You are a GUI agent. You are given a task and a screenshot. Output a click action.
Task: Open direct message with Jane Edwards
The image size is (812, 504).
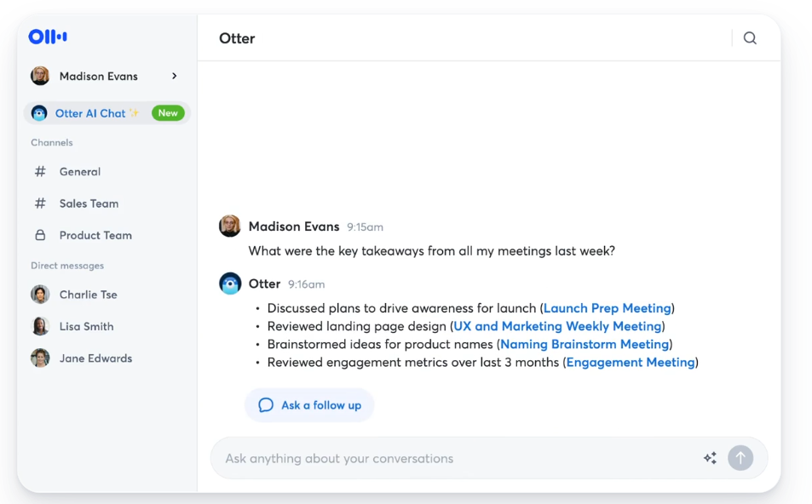pos(95,358)
